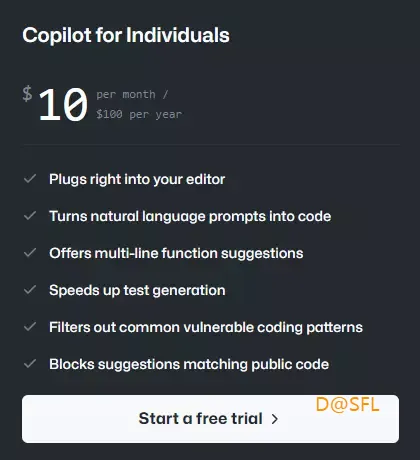Click checkmark beside Blocks suggestions matching public code
420x460 pixels.
pos(30,364)
